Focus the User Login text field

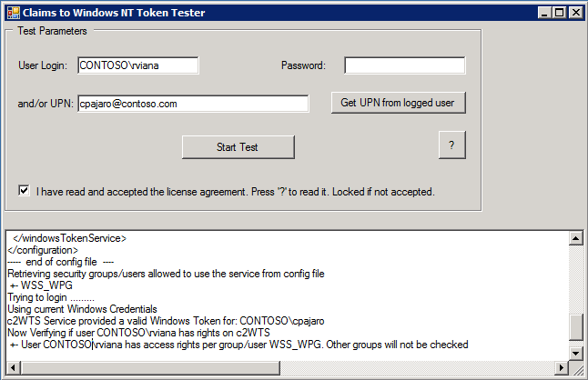point(137,65)
